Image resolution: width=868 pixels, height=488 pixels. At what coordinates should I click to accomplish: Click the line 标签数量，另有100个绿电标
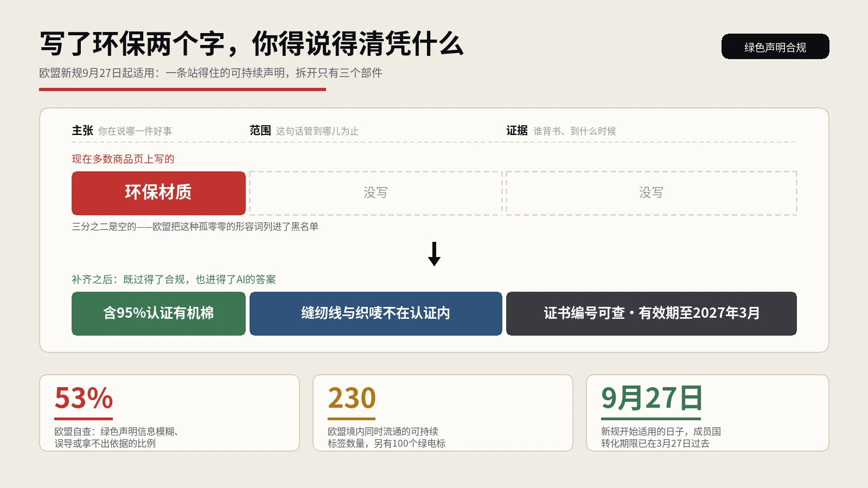(387, 444)
